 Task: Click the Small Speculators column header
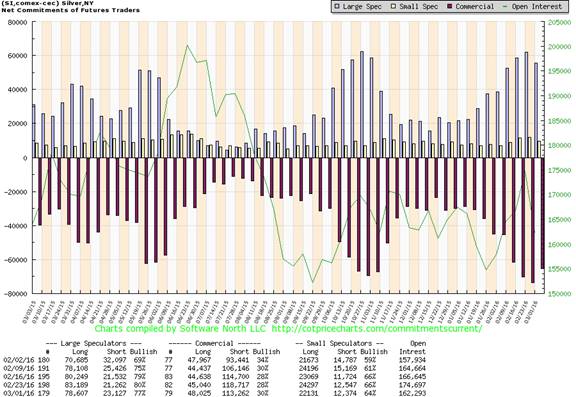(340, 343)
